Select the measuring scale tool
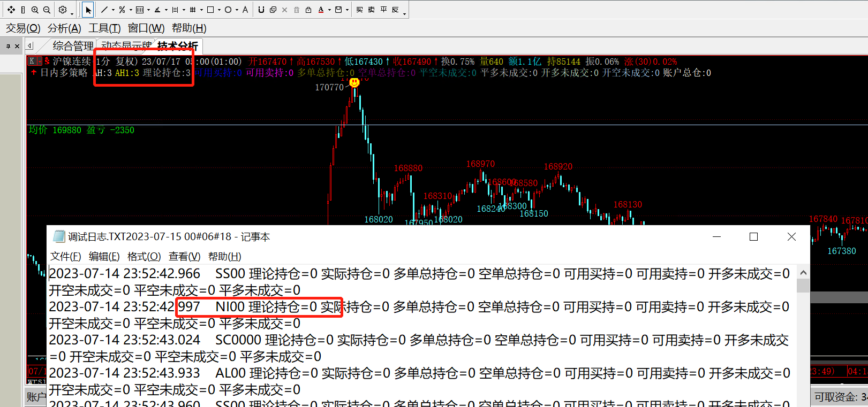 (175, 10)
